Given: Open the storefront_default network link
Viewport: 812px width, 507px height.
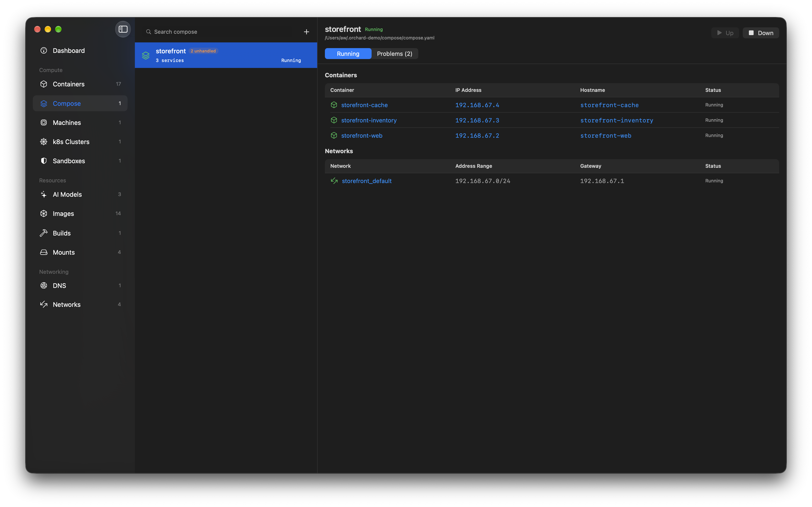Looking at the screenshot, I should coord(367,181).
